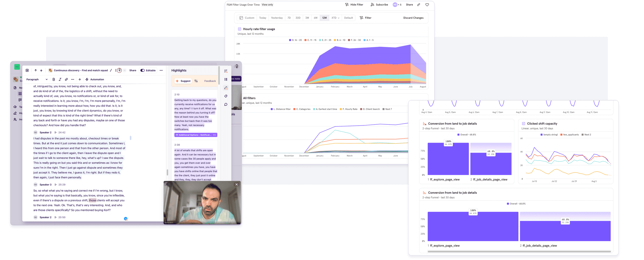This screenshot has height=260, width=644.
Task: Open the Paragraph style dropdown
Action: coord(37,79)
